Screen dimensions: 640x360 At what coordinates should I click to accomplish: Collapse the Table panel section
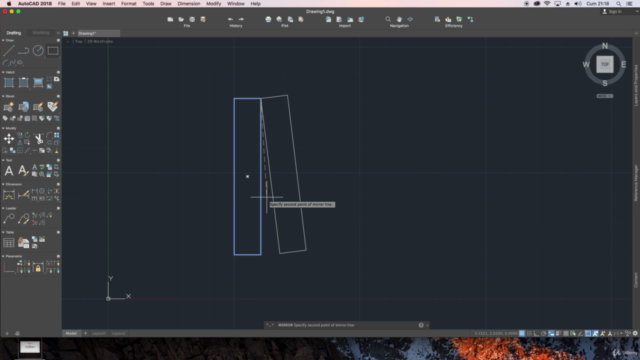coord(3,232)
